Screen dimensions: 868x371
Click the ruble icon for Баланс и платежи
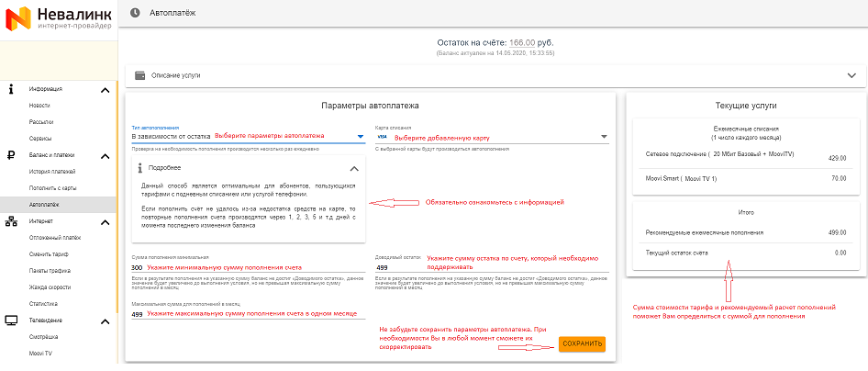pyautogui.click(x=11, y=155)
